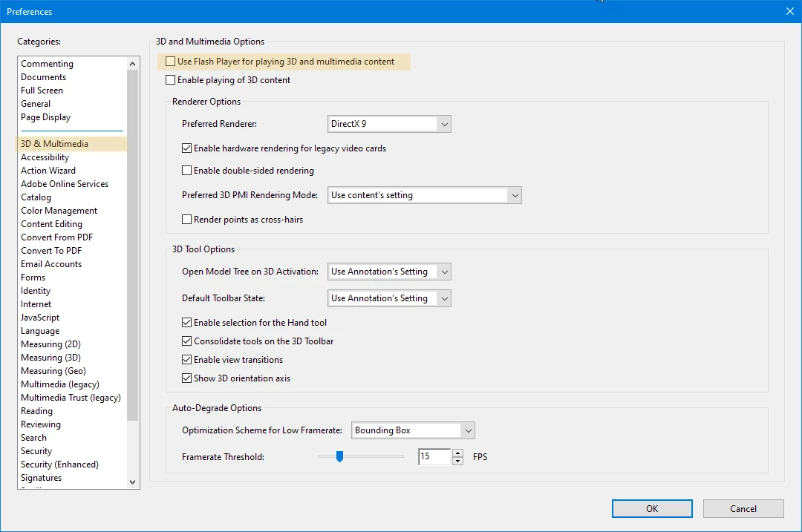Image resolution: width=802 pixels, height=532 pixels.
Task: Enable Use Flash Player for multimedia content
Action: (x=170, y=62)
